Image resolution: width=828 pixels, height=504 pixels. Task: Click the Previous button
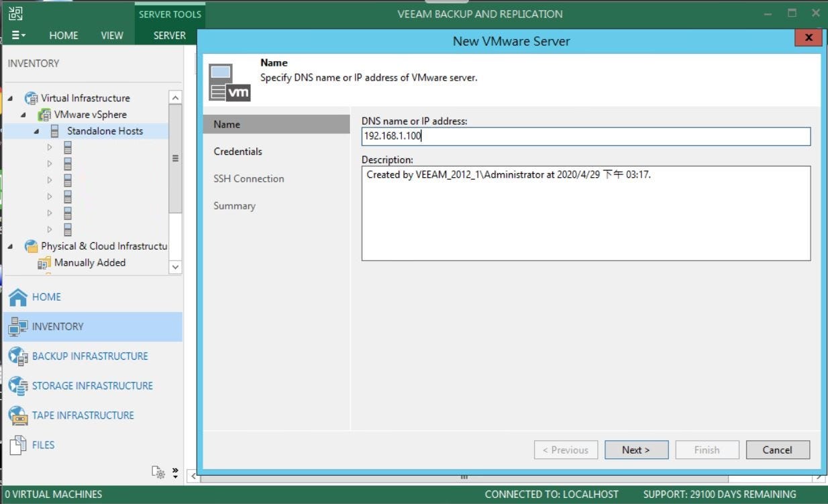pos(566,450)
